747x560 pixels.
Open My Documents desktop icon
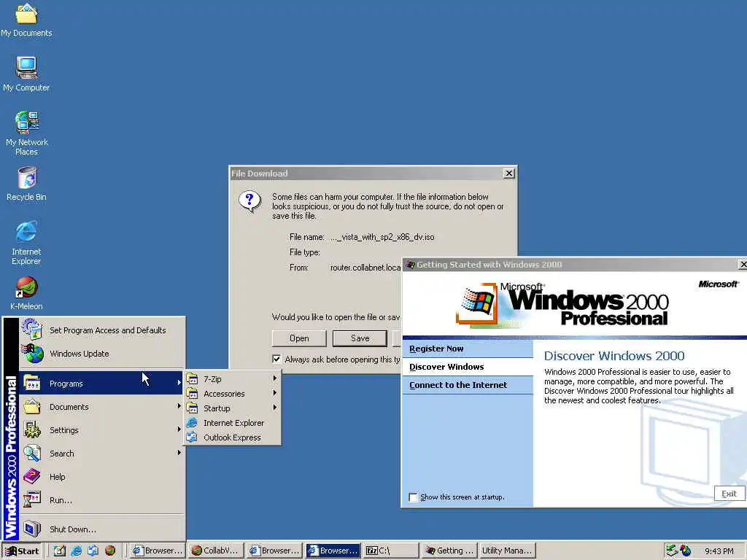coord(26,20)
